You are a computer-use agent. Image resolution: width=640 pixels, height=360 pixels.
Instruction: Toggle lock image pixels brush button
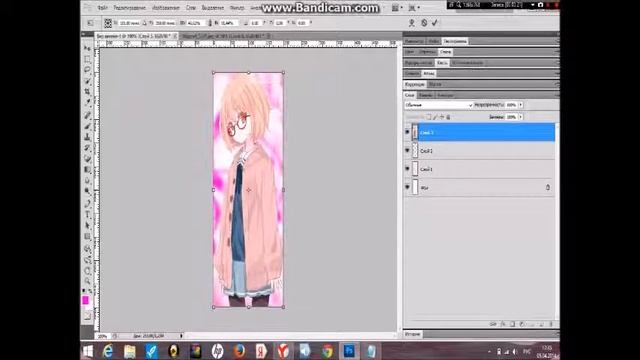tap(435, 117)
